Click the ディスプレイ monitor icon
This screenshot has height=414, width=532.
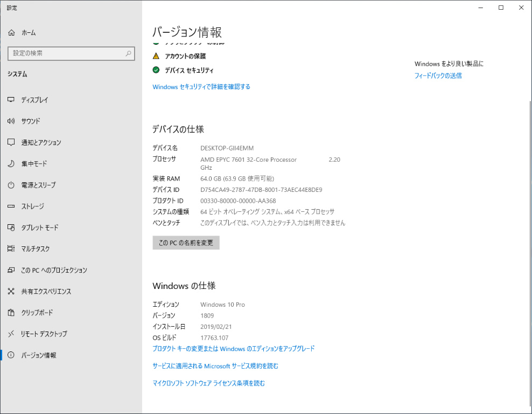[11, 100]
